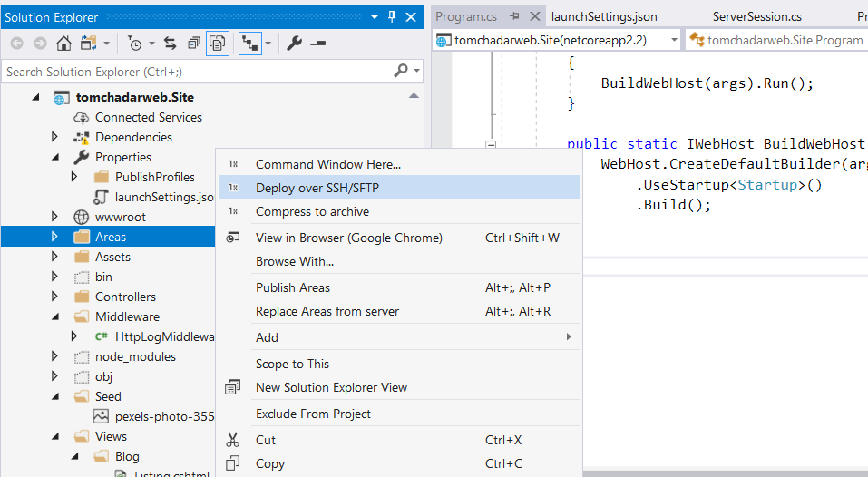
Task: Open the Add submenu
Action: [399, 337]
